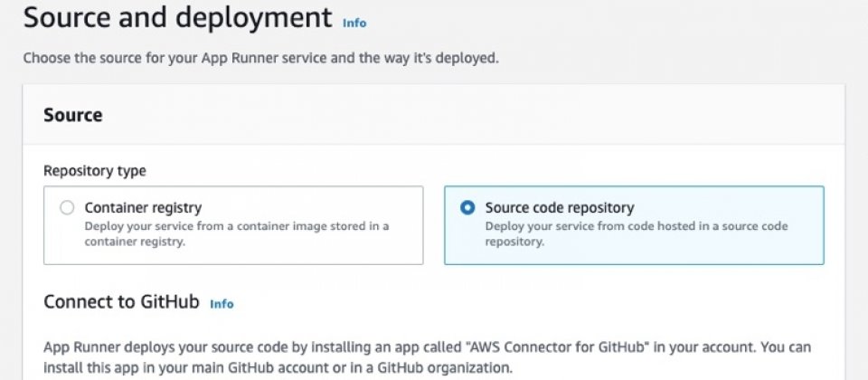Click the words 'container registry.' in the unselected tile
Screen dimensions: 868x380
coord(135,242)
